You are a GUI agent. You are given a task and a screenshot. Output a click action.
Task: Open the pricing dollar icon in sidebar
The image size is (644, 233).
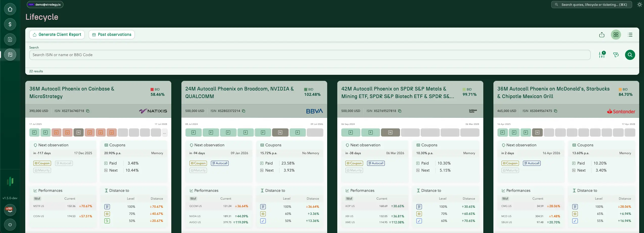pyautogui.click(x=10, y=24)
